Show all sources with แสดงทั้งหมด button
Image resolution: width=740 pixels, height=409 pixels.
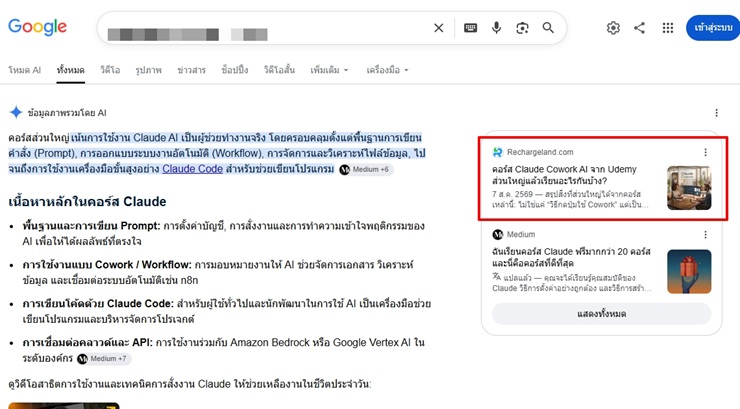pos(601,314)
